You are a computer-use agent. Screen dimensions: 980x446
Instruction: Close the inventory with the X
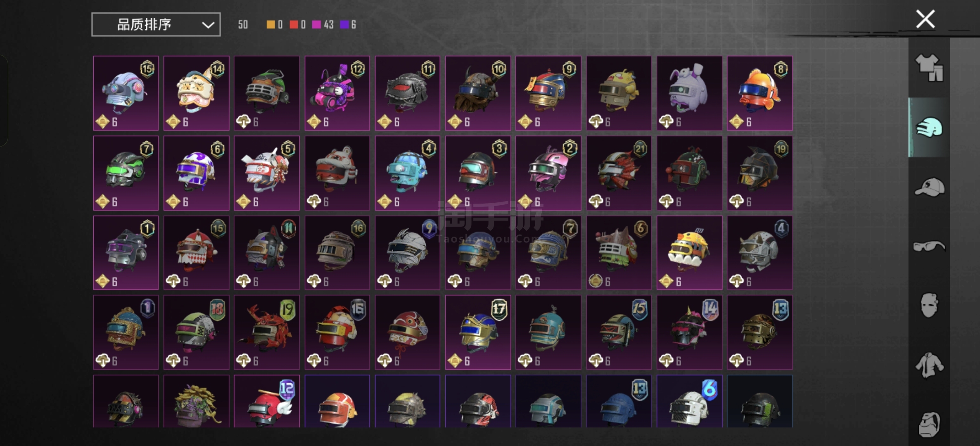coord(925,19)
